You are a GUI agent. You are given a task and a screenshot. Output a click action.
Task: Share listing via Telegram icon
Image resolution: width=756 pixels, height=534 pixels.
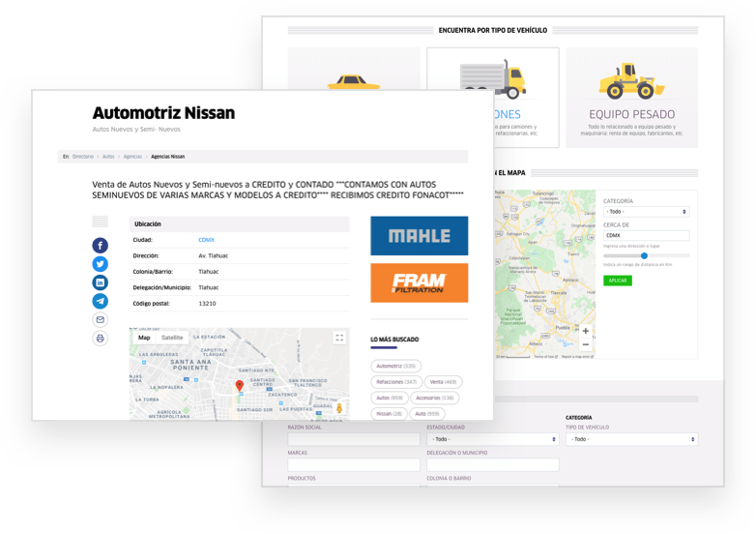pyautogui.click(x=100, y=301)
